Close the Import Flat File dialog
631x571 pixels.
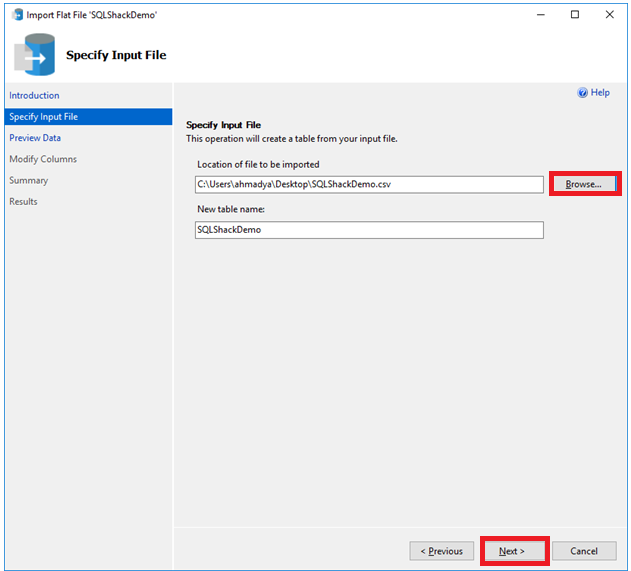pyautogui.click(x=609, y=15)
